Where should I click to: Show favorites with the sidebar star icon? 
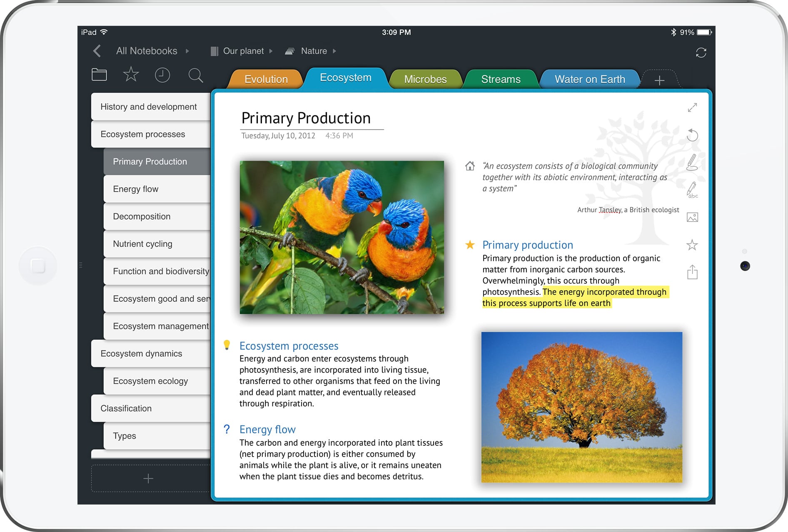[131, 75]
